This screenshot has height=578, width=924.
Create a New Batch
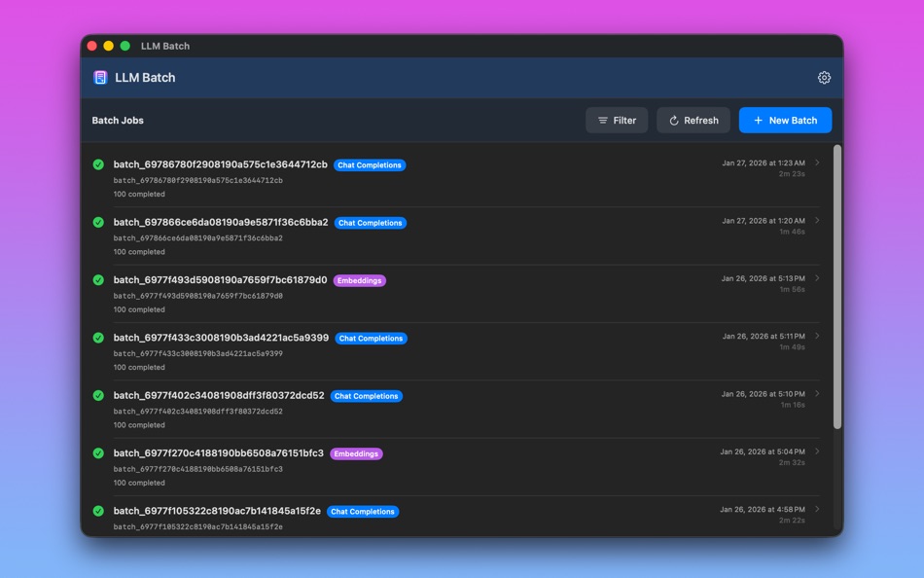point(785,121)
